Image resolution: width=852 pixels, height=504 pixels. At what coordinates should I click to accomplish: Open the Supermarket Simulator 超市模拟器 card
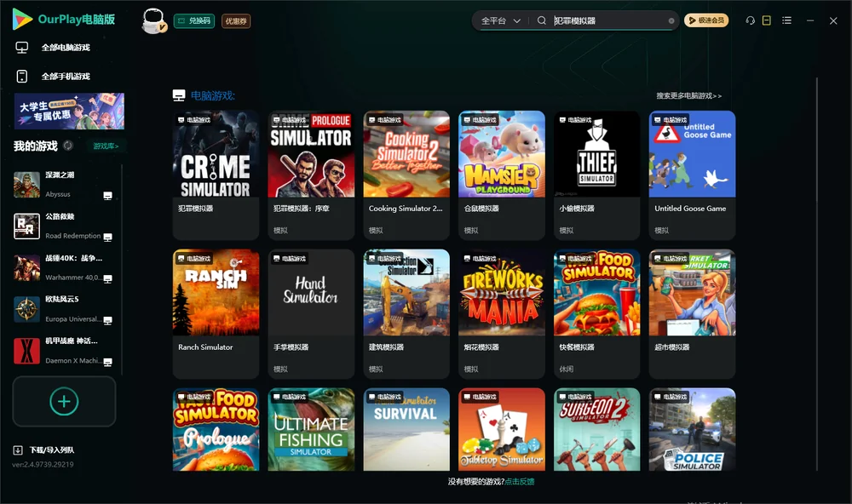(692, 313)
